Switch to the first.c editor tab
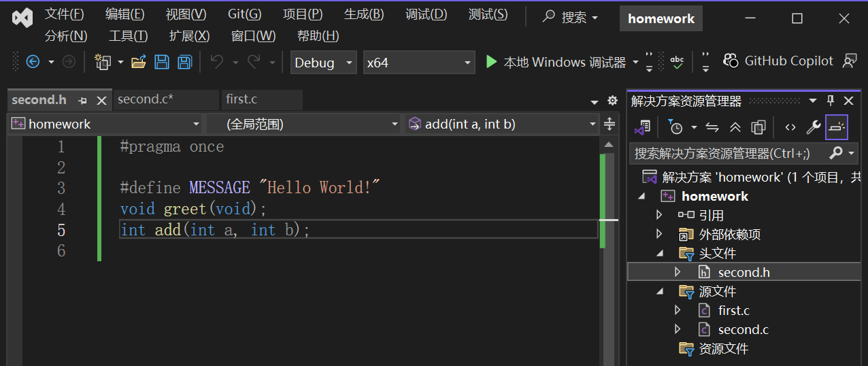 pyautogui.click(x=262, y=99)
